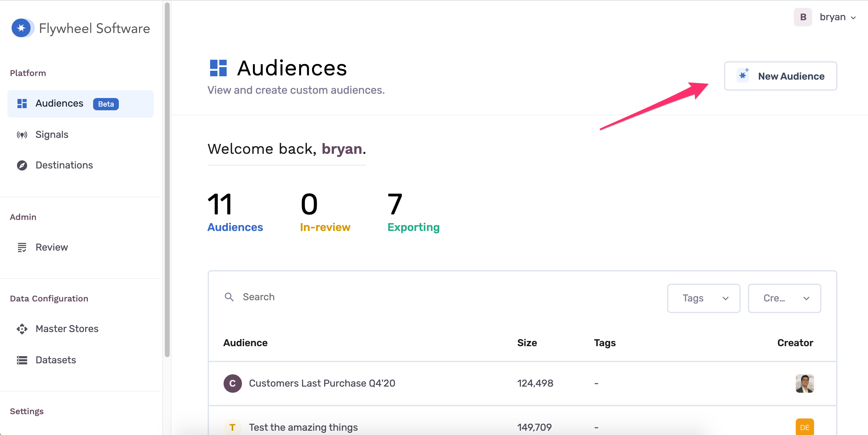868x435 pixels.
Task: Click the search magnifier icon
Action: 229,297
